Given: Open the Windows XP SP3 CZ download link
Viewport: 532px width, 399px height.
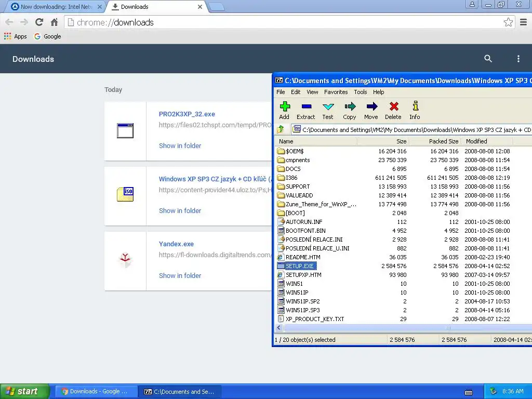Looking at the screenshot, I should pos(215,179).
